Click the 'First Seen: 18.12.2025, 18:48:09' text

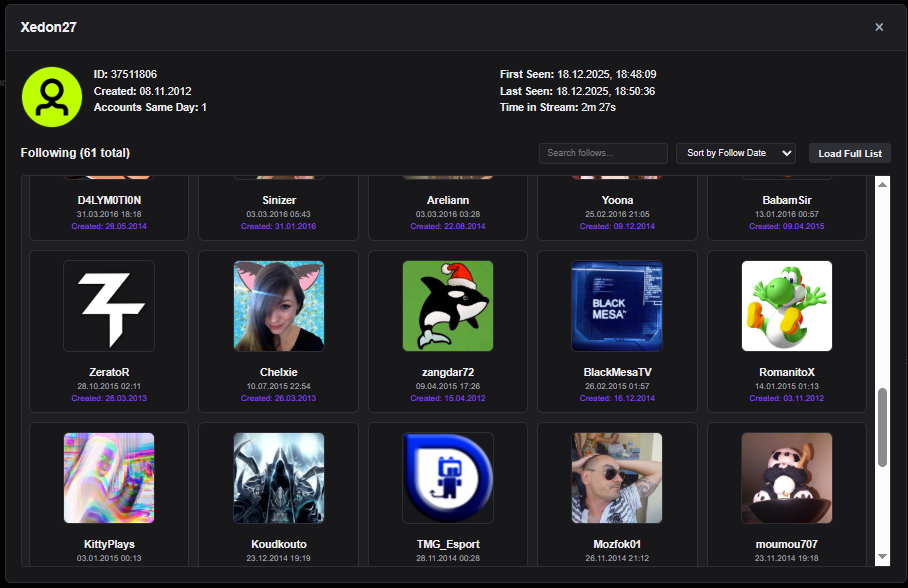578,74
